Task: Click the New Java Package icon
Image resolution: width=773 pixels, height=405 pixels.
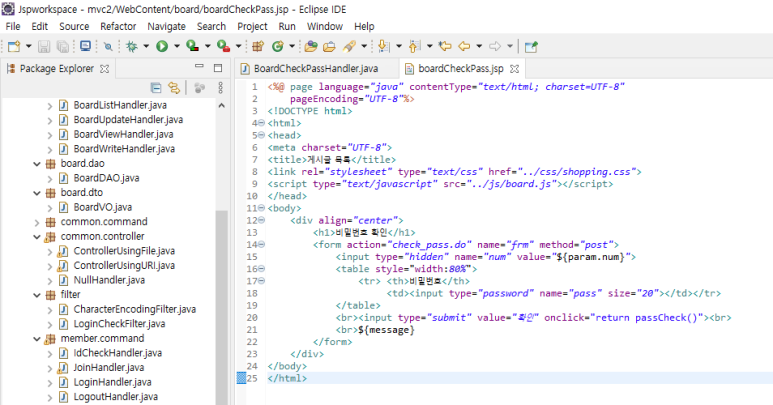Action: 257,46
